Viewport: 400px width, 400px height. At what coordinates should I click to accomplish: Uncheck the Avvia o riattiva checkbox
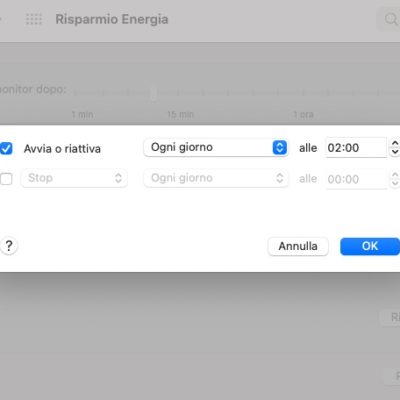6,148
